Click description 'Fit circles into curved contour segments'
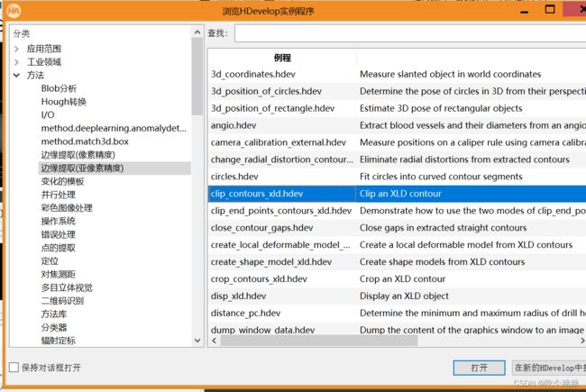This screenshot has width=586, height=392. click(441, 177)
